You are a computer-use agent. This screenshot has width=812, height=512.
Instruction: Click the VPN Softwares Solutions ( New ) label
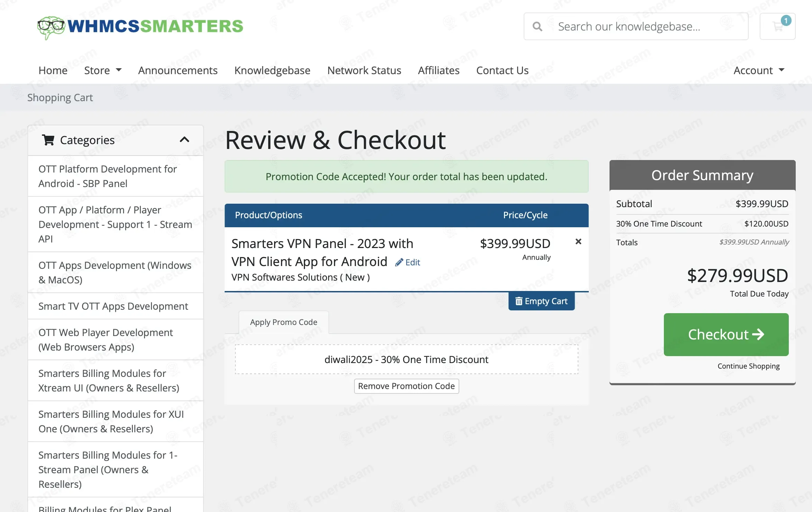(300, 277)
